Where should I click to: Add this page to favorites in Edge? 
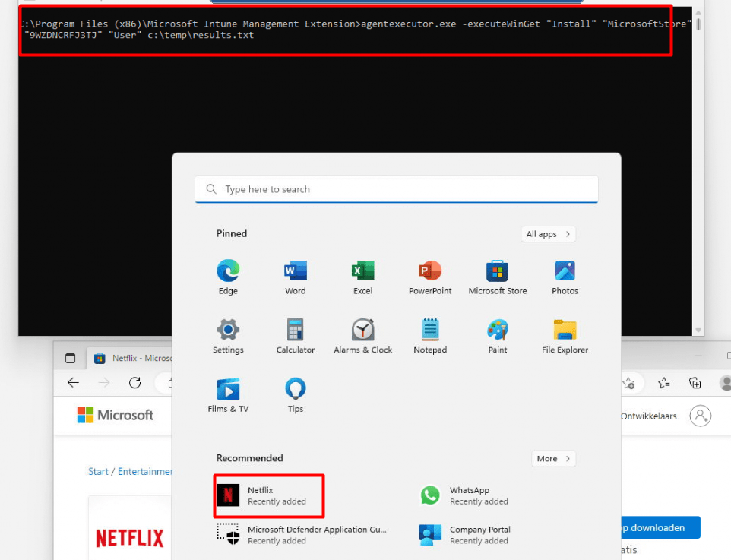click(628, 383)
